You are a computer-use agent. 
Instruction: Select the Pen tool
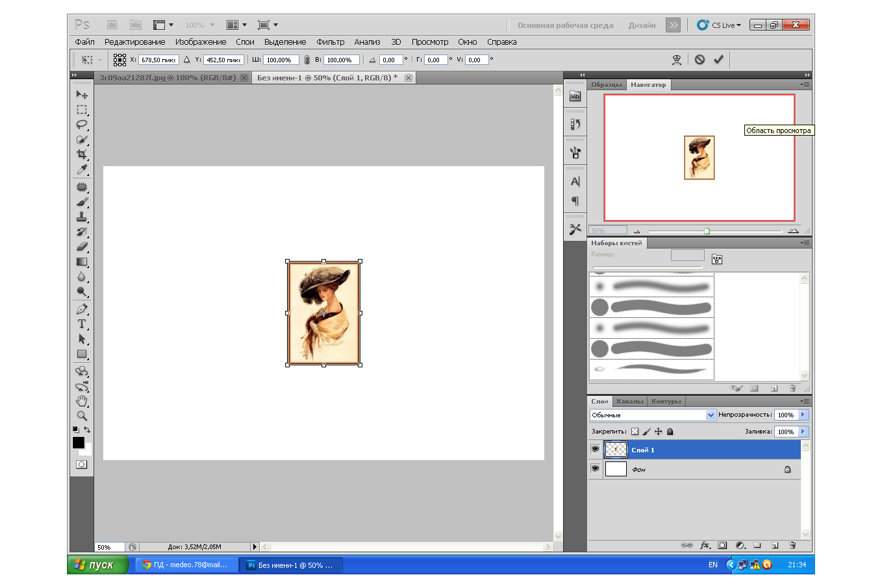pos(82,310)
